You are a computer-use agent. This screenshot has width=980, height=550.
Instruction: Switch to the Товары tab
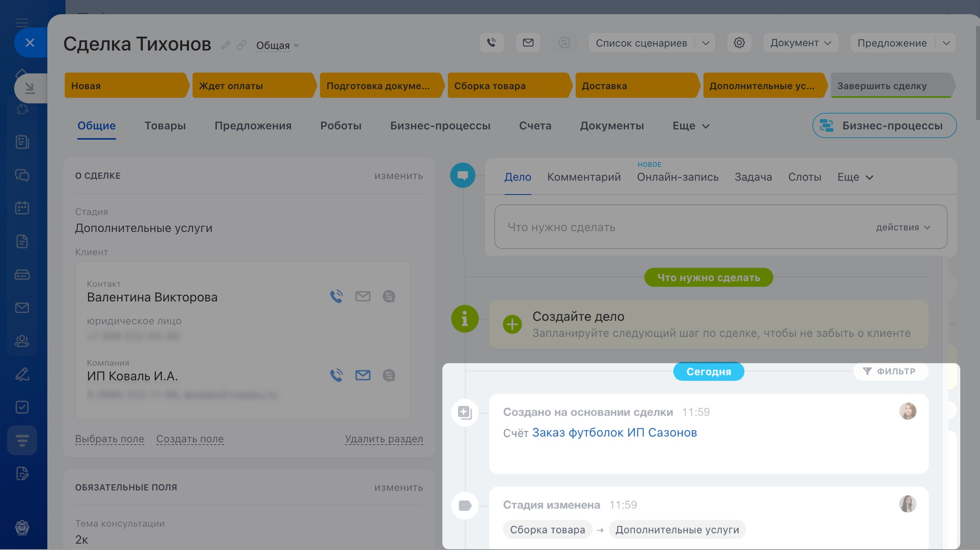165,126
